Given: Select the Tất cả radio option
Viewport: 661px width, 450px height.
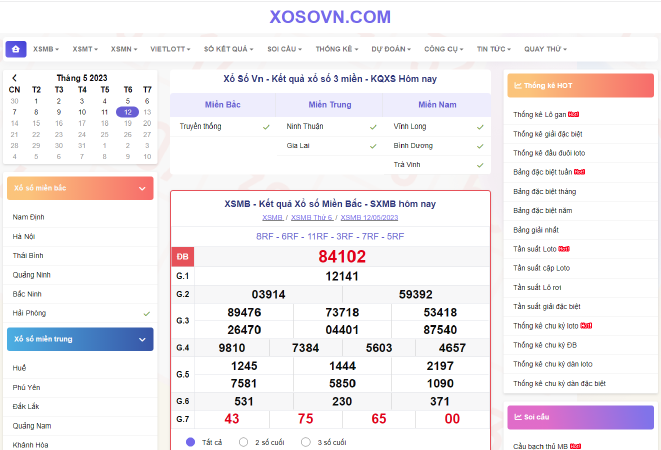Looking at the screenshot, I should pos(191,442).
